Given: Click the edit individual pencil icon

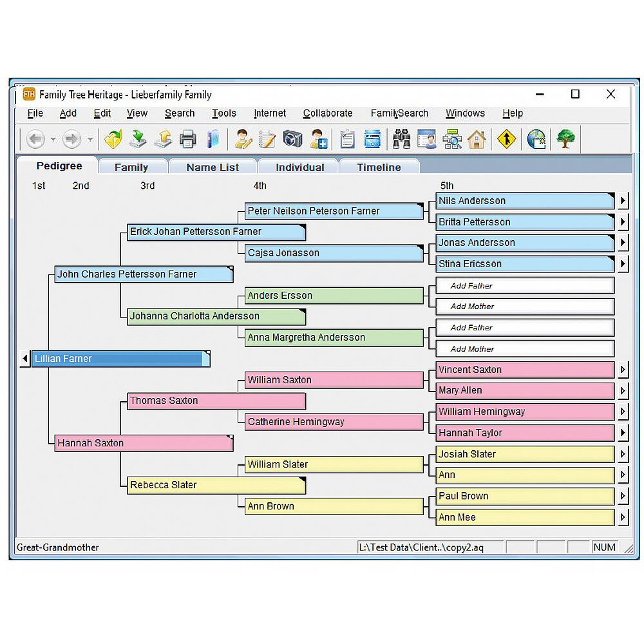Looking at the screenshot, I should pos(243,139).
